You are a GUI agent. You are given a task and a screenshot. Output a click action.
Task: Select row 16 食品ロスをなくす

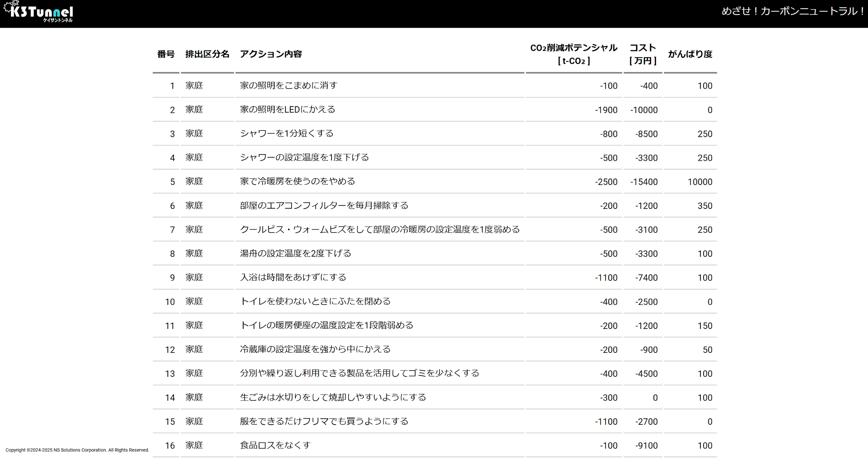(x=275, y=445)
